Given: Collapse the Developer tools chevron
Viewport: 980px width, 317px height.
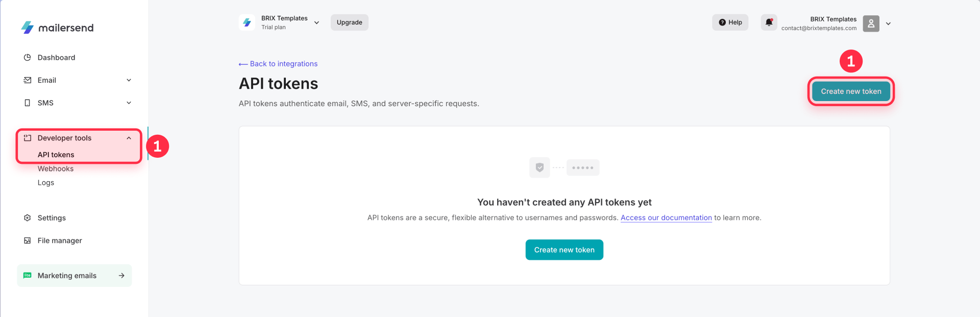Looking at the screenshot, I should point(129,138).
